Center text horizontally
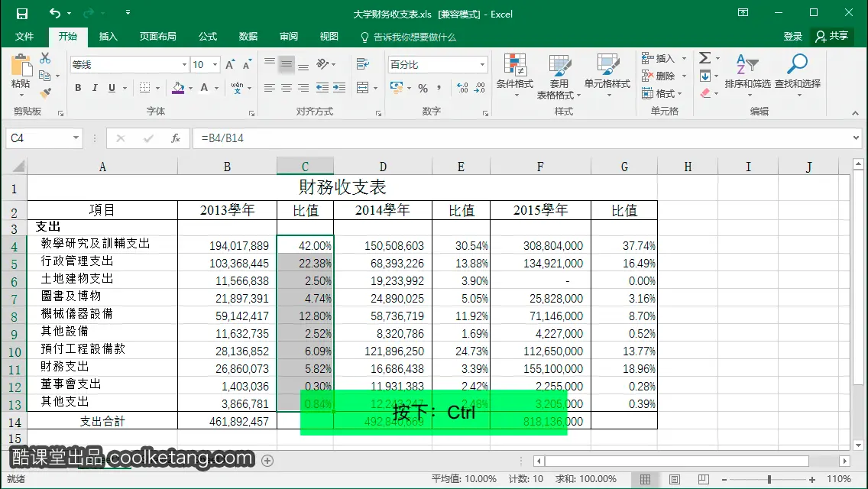The width and height of the screenshot is (868, 489). tap(287, 88)
